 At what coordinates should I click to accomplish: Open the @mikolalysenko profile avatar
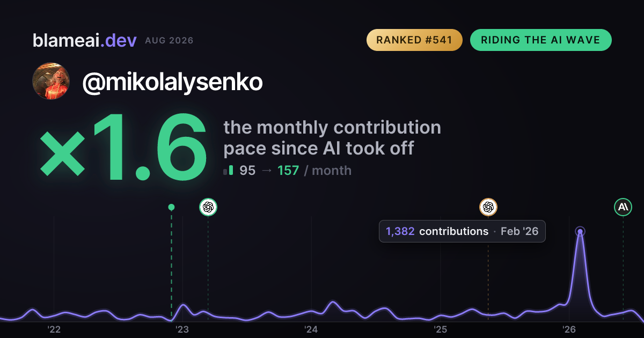51,82
